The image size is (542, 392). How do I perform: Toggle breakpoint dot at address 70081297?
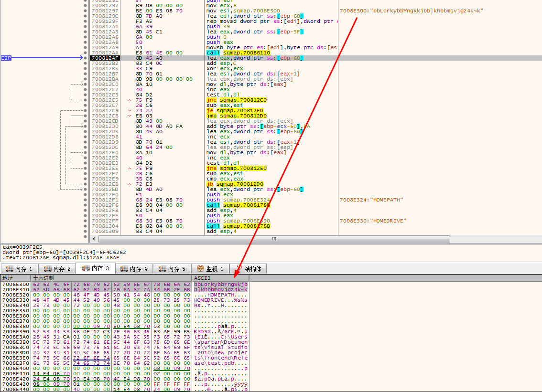tap(86, 11)
